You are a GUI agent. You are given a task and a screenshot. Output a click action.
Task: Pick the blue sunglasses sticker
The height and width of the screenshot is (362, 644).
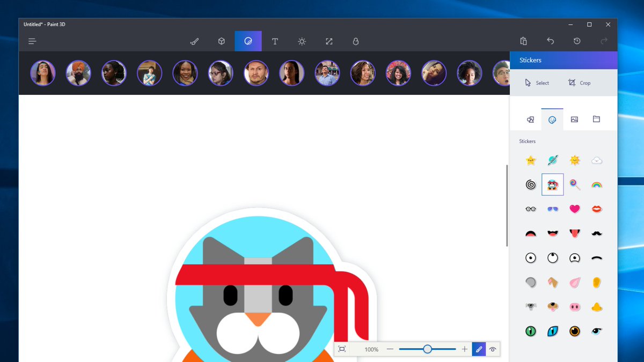point(553,209)
